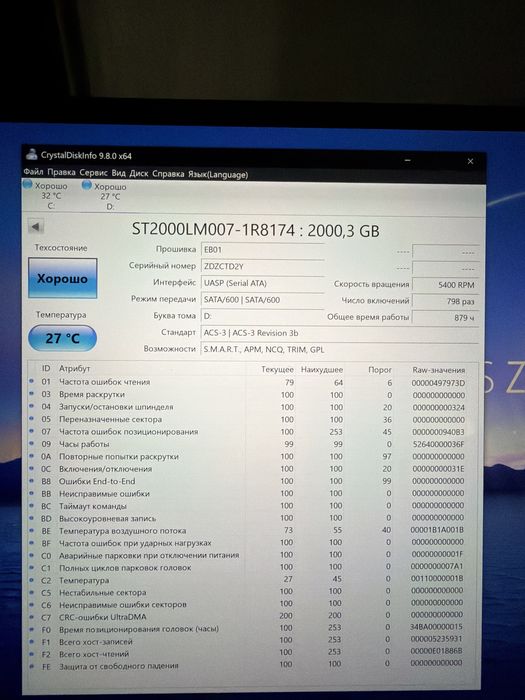Click the Текущее column header
The height and width of the screenshot is (700, 525).
pyautogui.click(x=277, y=370)
